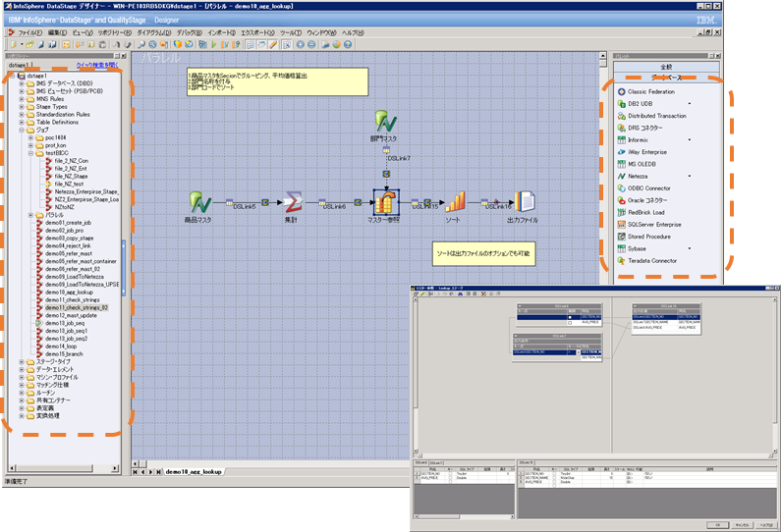
Task: Expand the ルーチン repository folder
Action: (x=22, y=393)
